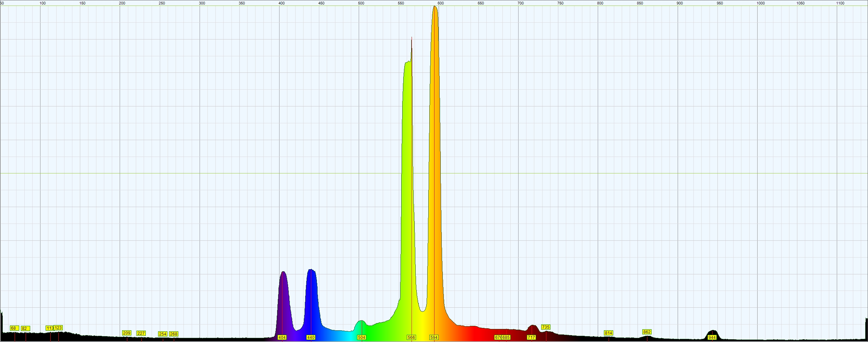Viewport: 868px width, 342px height.
Task: Select the 685 peak label
Action: point(506,338)
